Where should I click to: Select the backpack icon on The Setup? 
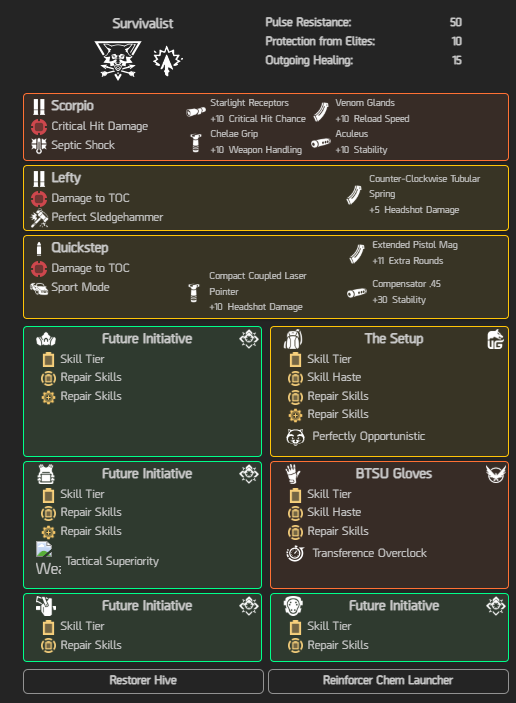293,339
